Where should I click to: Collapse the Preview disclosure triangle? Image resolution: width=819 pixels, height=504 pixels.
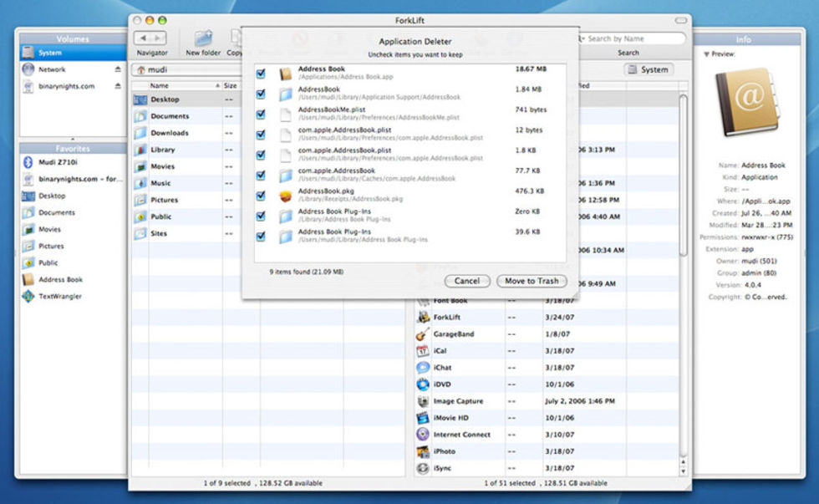click(x=706, y=53)
